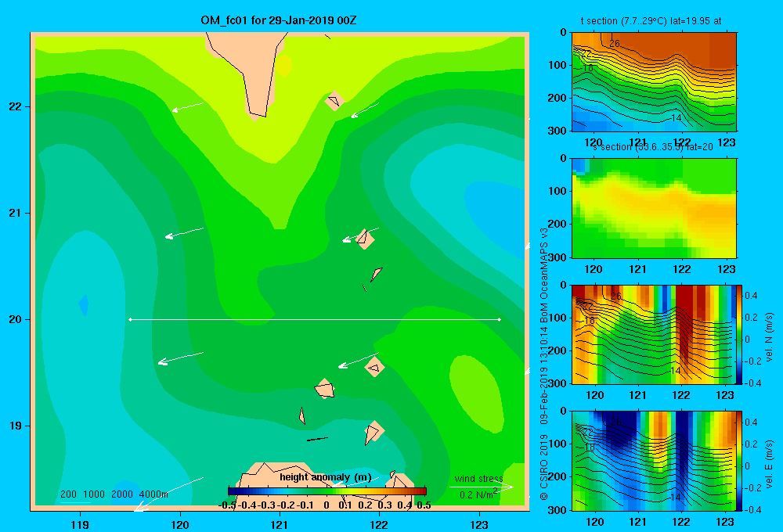Click the 'height anomaly (m)' label
783x532 pixels.
(325, 477)
